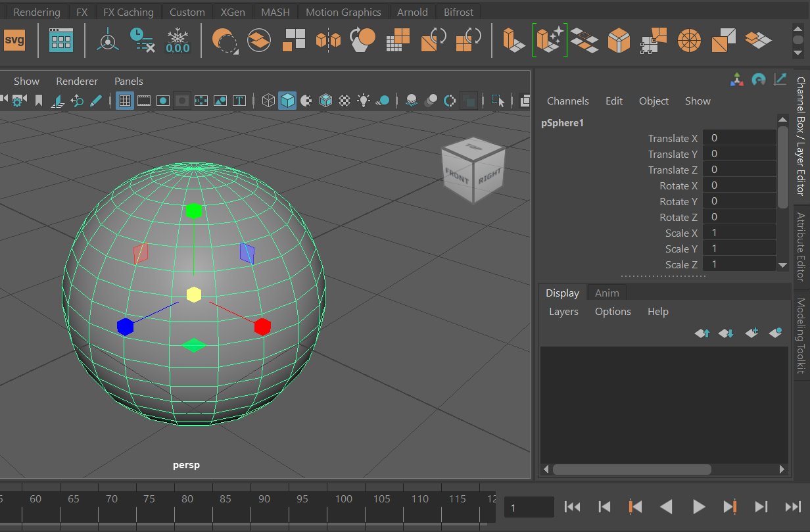Viewport: 810px width, 532px height.
Task: Toggle Wireframe display mode
Action: click(x=268, y=101)
